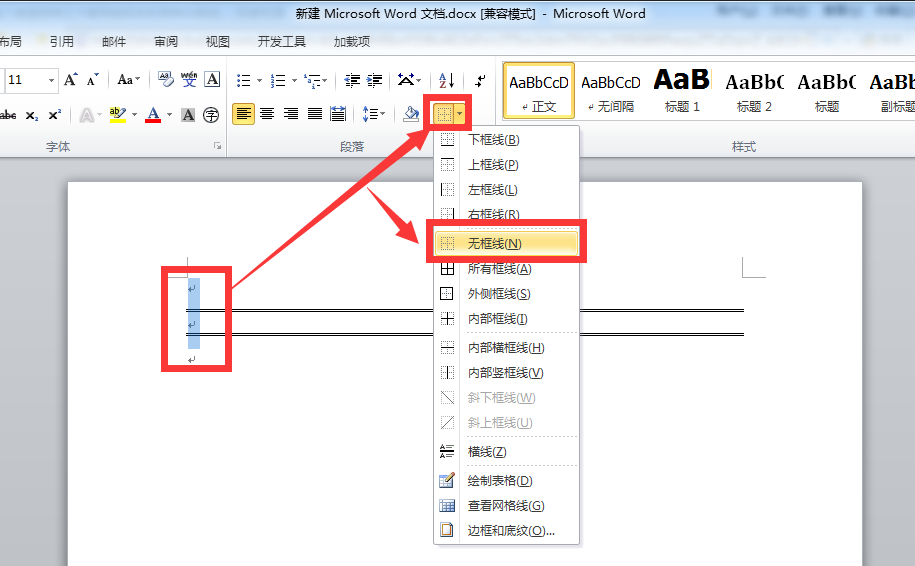
Task: Open 边框和底纹(O)... dialog
Action: tap(507, 530)
